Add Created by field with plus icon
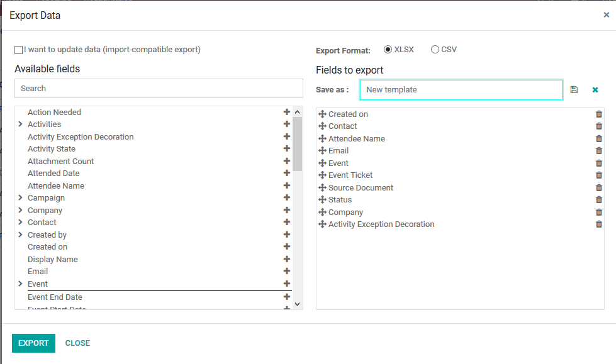This screenshot has width=616, height=364. point(287,234)
